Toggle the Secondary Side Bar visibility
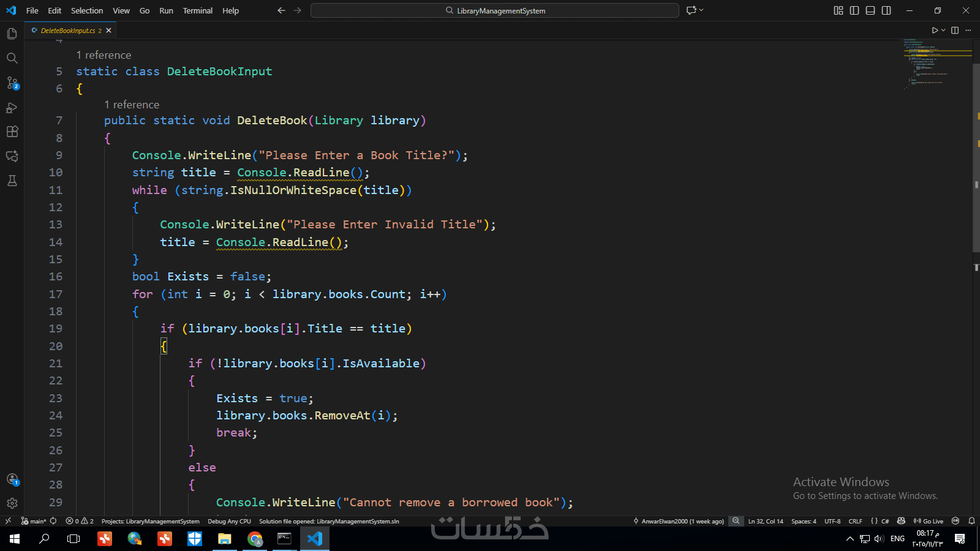 tap(886, 10)
